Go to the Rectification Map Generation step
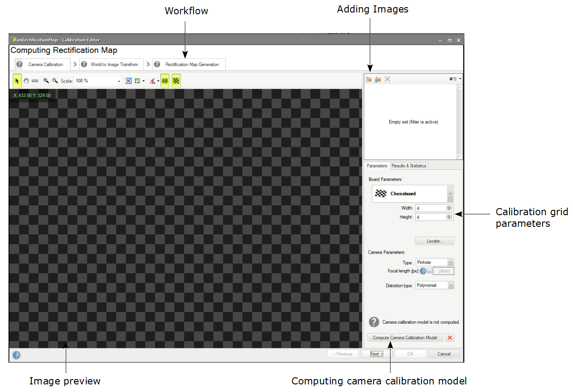 [189, 64]
